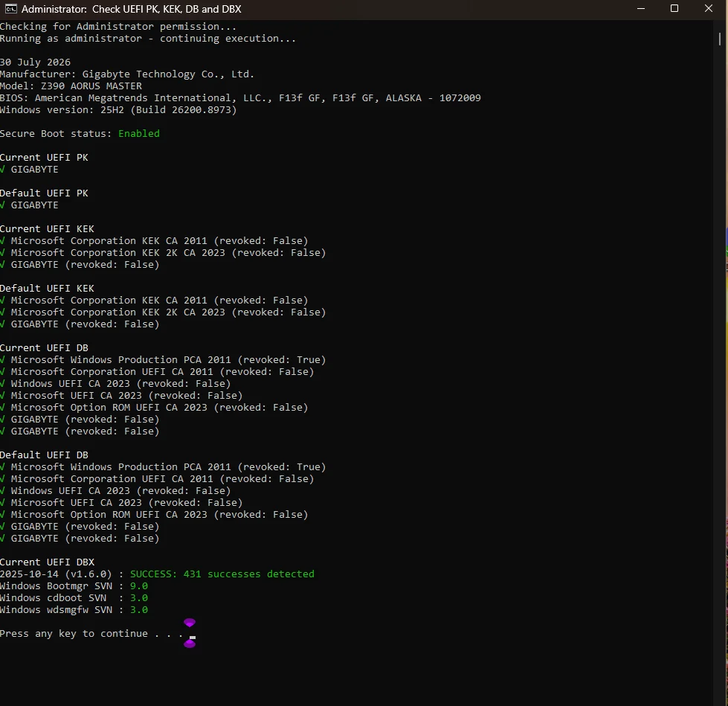The image size is (728, 706).
Task: Click the 'Default UEFI PK' heading
Action: (44, 193)
